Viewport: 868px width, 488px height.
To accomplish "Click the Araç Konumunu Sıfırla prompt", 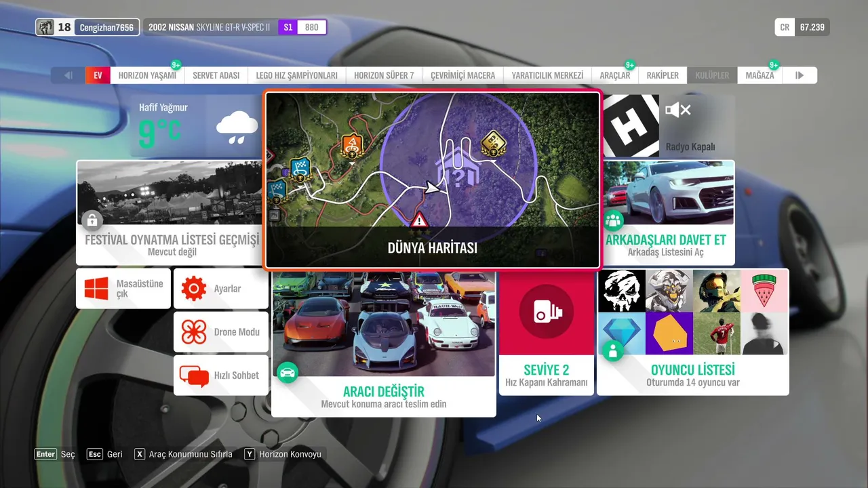I will click(183, 454).
